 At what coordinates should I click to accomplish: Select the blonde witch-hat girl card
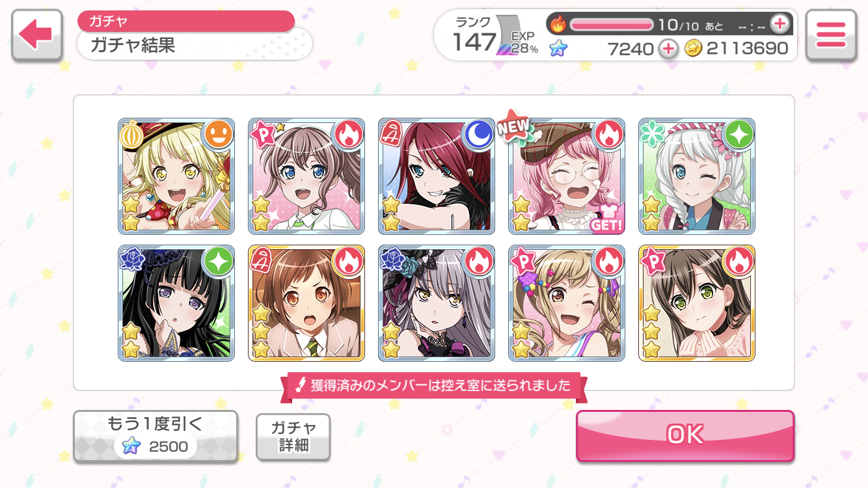point(176,176)
